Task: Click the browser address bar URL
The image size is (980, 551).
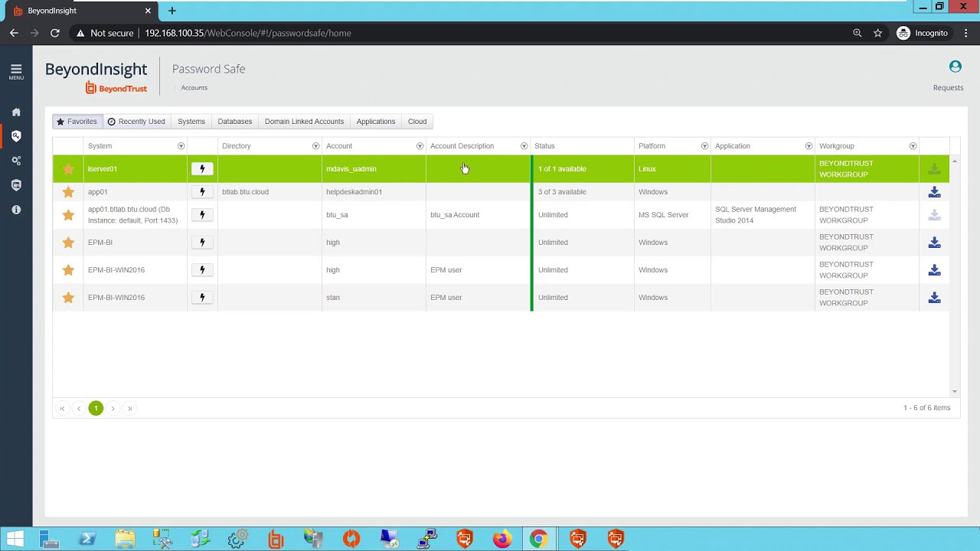Action: click(x=248, y=33)
